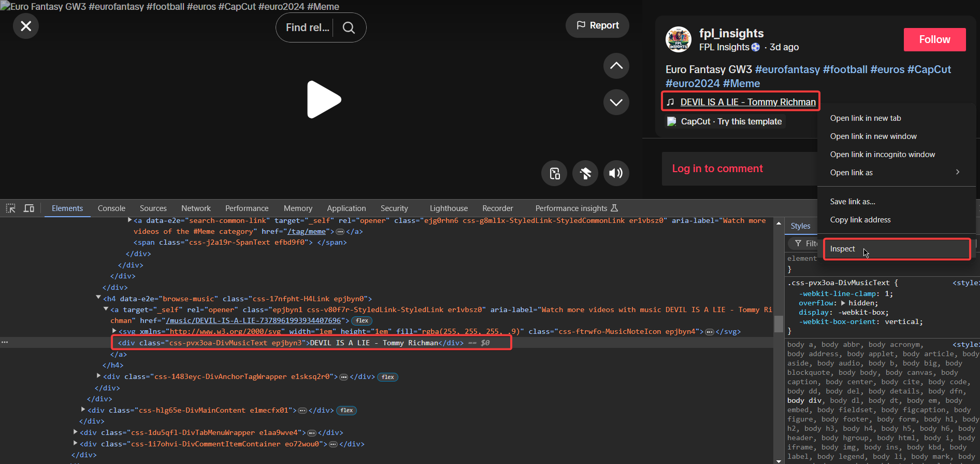Image resolution: width=980 pixels, height=464 pixels.
Task: Switch to the Console tab
Action: [x=111, y=208]
